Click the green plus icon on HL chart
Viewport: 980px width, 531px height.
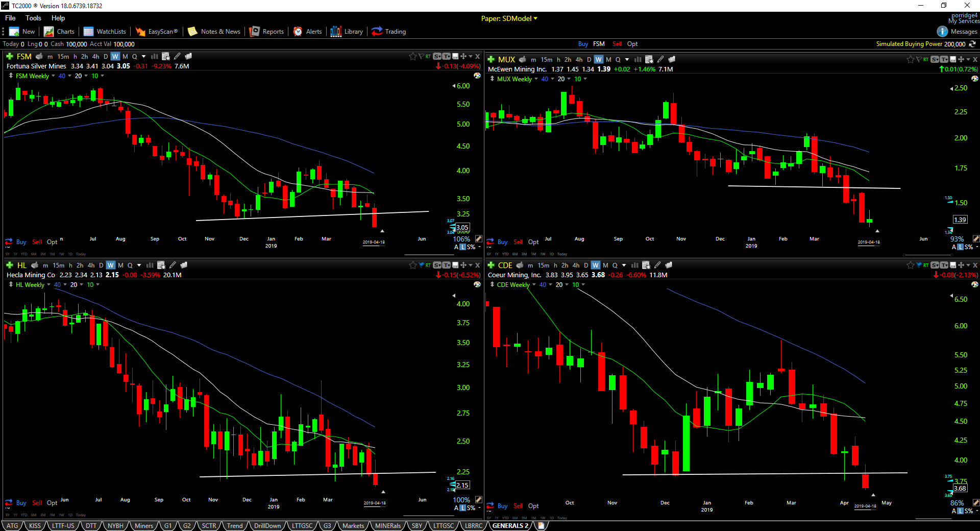tap(10, 265)
